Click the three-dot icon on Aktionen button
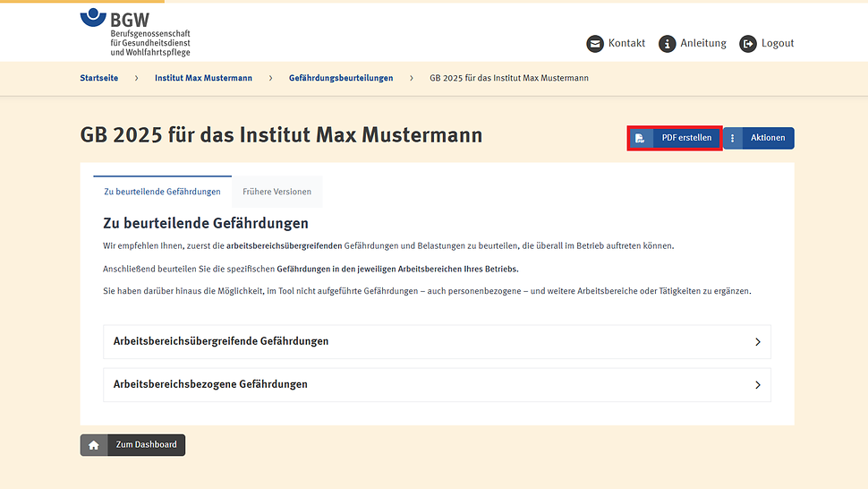 point(733,139)
